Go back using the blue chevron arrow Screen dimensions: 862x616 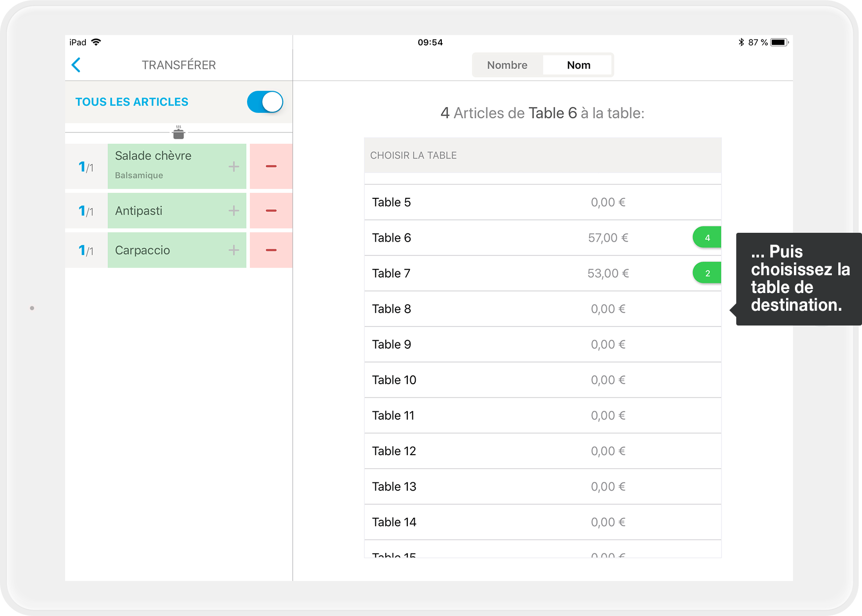76,65
